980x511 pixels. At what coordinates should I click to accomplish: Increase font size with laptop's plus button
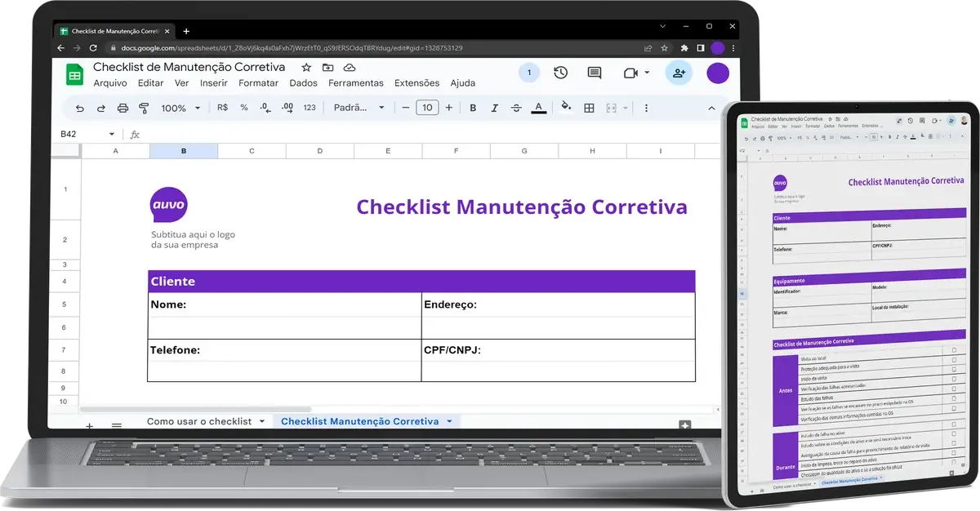(x=448, y=108)
